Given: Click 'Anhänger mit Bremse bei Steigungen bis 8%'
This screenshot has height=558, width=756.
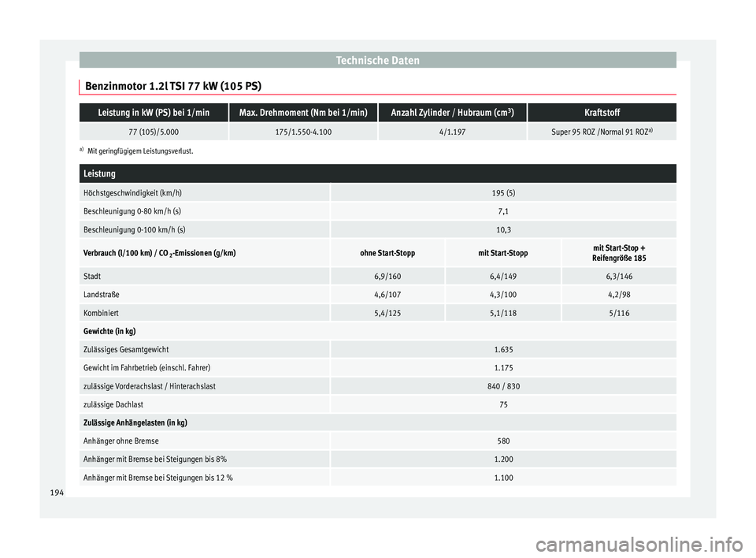Looking at the screenshot, I should tap(155, 459).
